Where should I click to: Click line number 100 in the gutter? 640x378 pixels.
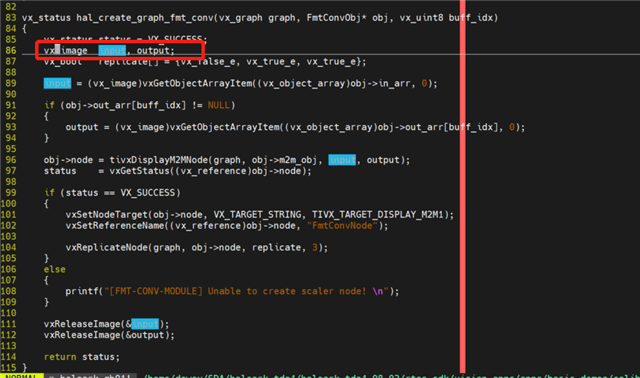coord(9,204)
